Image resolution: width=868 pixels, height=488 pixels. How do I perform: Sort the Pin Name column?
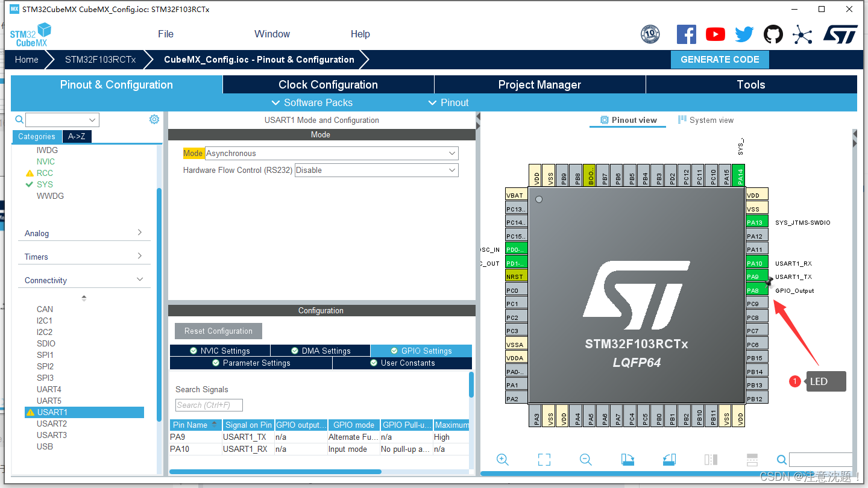[195, 425]
